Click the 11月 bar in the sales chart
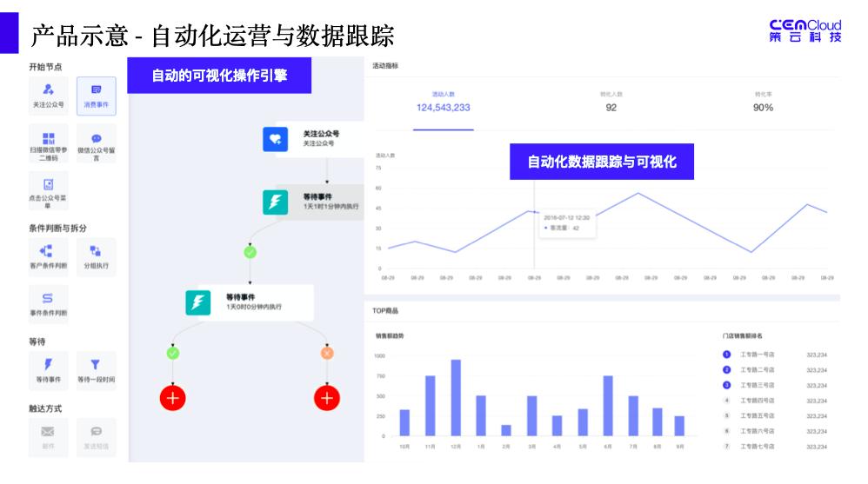This screenshot has width=868, height=484. [431, 406]
